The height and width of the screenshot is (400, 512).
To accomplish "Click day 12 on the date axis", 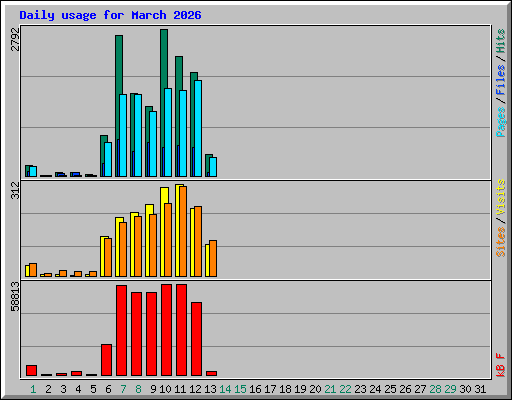I will (x=195, y=389).
